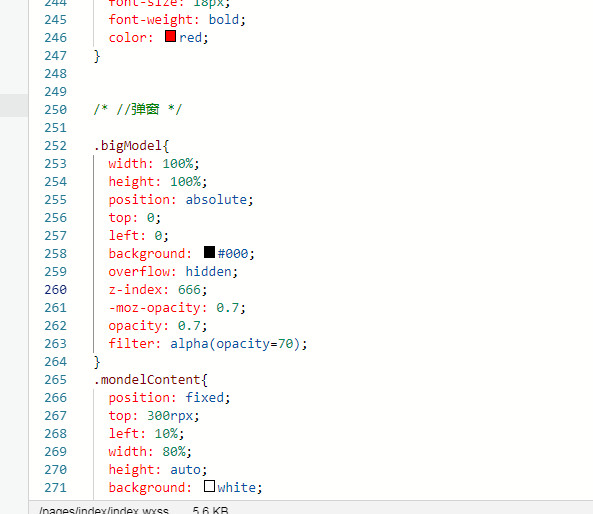The height and width of the screenshot is (514, 593).
Task: Click the height auto value
Action: 185,470
